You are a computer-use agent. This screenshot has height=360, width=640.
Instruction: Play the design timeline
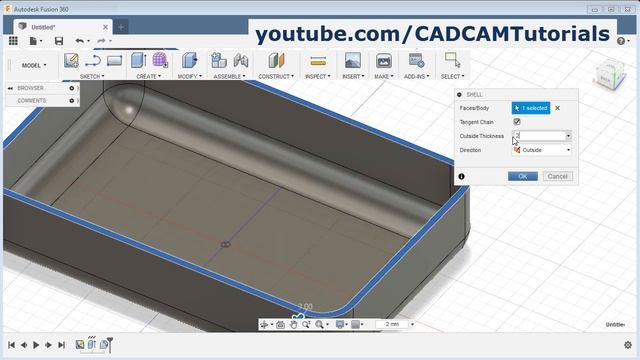click(x=36, y=345)
